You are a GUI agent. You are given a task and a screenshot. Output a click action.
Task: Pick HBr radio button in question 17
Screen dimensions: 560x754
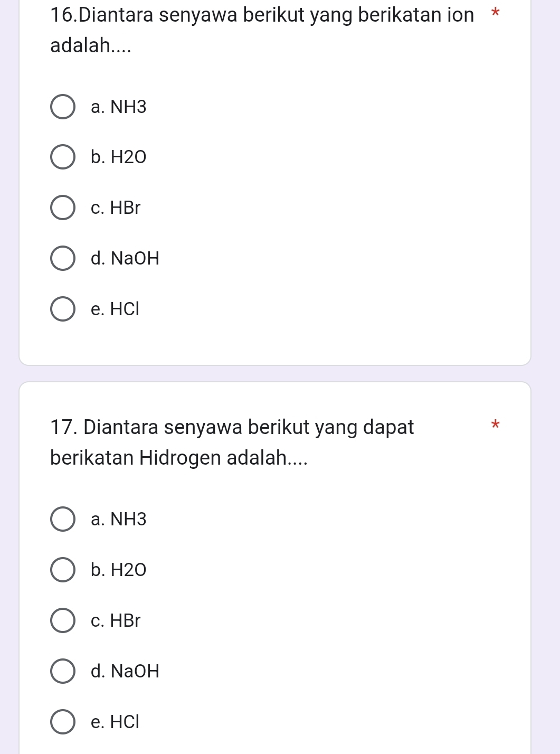pyautogui.click(x=63, y=620)
